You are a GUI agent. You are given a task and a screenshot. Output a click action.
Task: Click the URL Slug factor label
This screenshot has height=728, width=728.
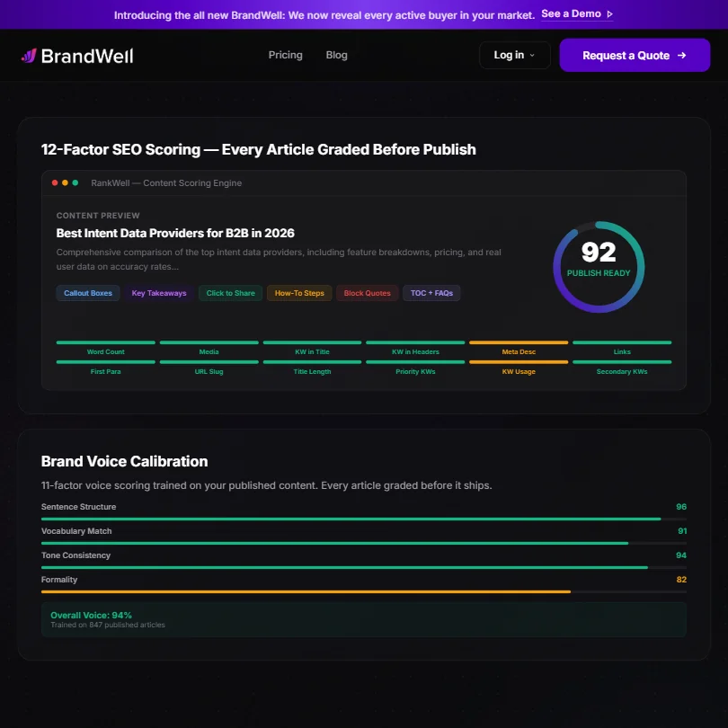point(209,371)
